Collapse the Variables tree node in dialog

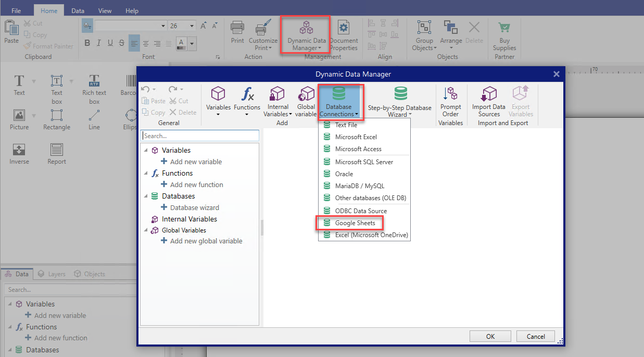click(146, 151)
